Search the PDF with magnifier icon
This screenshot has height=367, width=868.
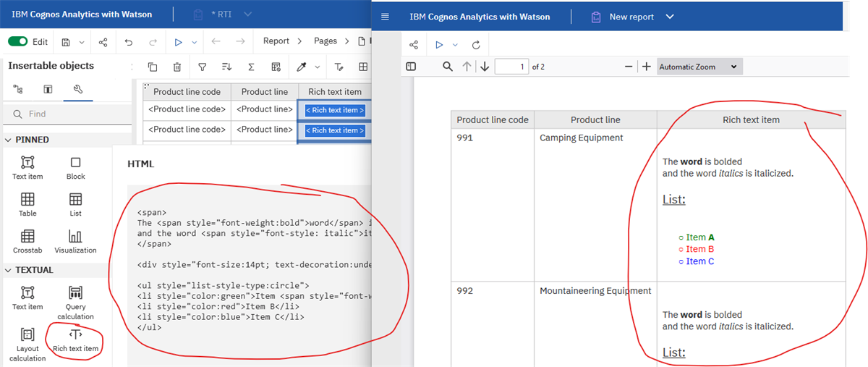(x=448, y=67)
